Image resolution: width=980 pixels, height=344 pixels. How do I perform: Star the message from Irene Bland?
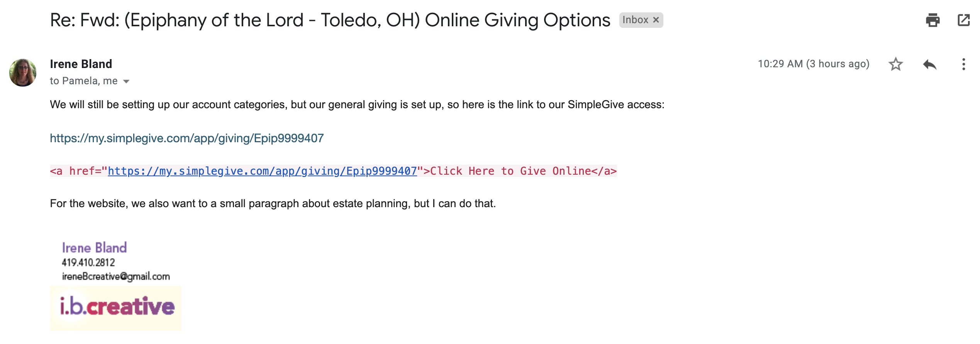pos(895,64)
